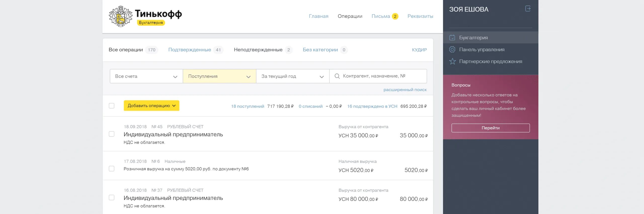Click the 0 списаний link
Screen dimensions: 644x214
pyautogui.click(x=311, y=106)
